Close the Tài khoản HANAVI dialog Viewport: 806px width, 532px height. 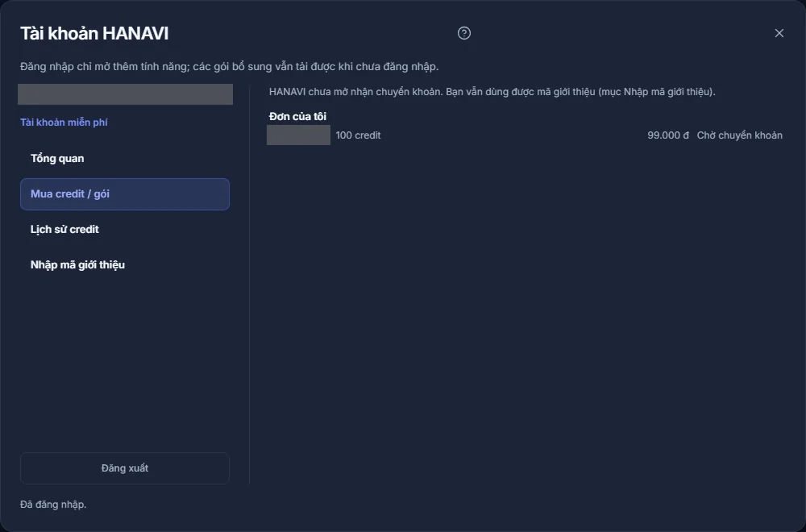(x=779, y=33)
